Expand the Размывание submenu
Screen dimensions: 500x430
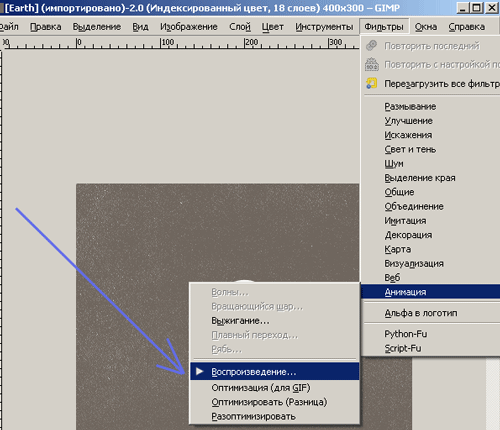tap(431, 107)
